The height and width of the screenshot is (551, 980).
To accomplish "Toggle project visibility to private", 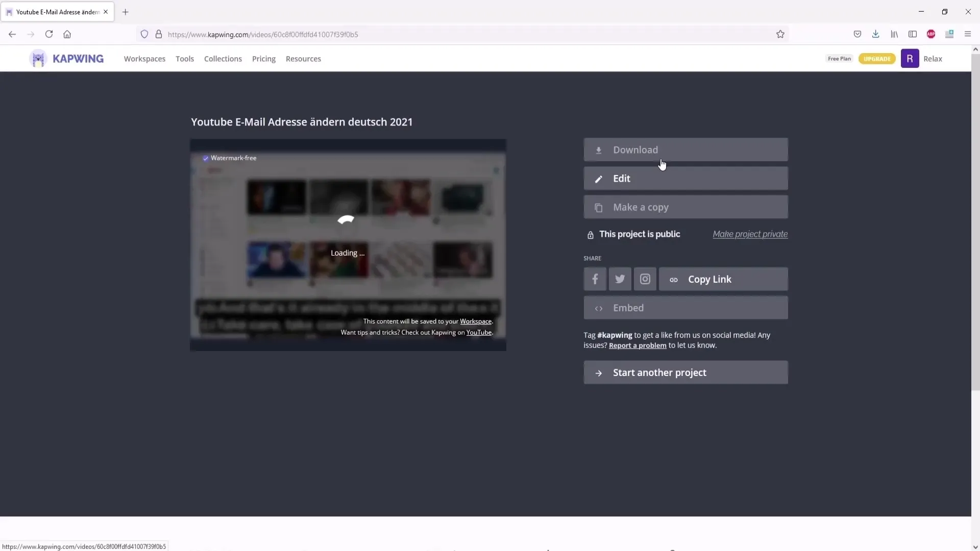I will (750, 234).
